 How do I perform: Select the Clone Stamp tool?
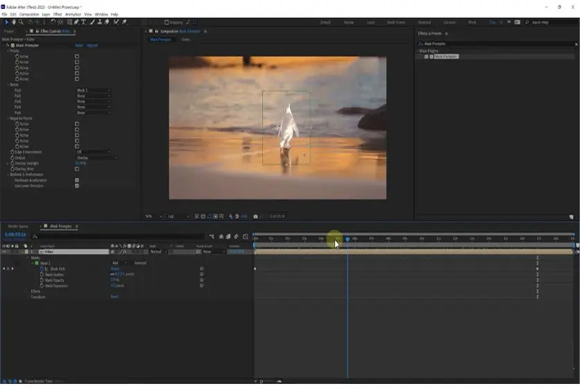pos(100,22)
